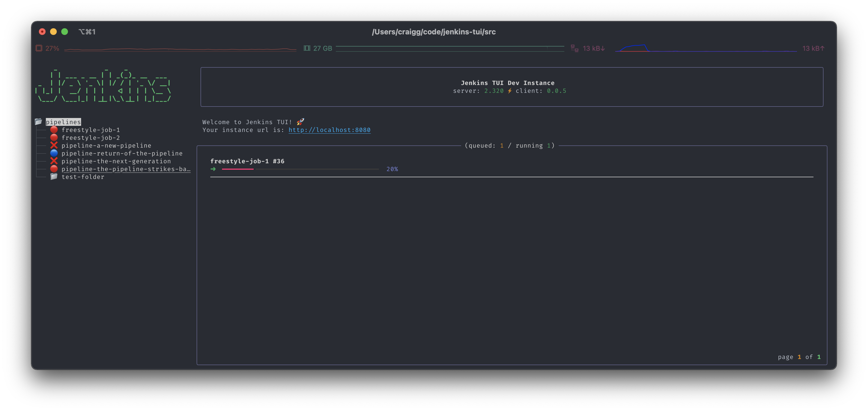Collapse the pipelines root folder icon
868x411 pixels.
coord(38,122)
